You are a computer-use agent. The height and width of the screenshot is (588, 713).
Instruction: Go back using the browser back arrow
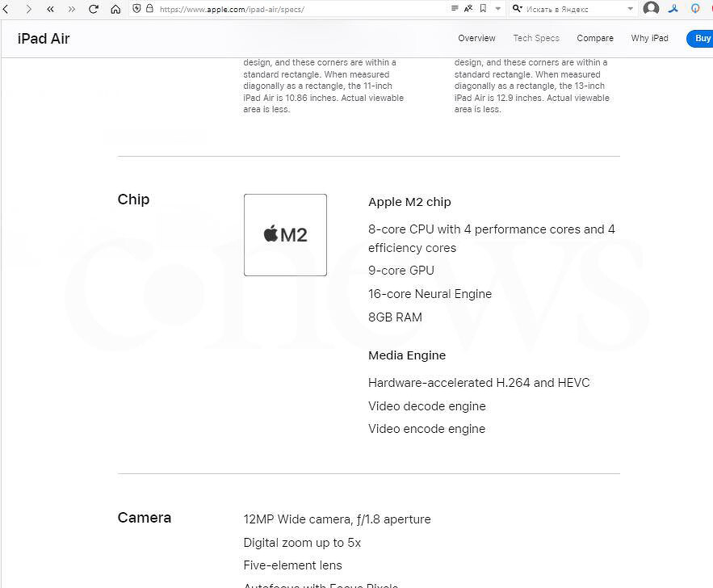coord(6,9)
